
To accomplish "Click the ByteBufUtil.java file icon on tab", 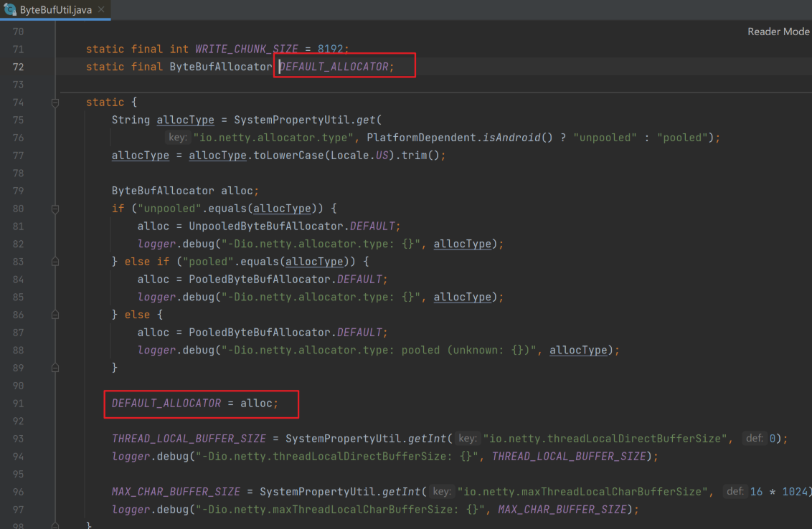I will [x=11, y=10].
